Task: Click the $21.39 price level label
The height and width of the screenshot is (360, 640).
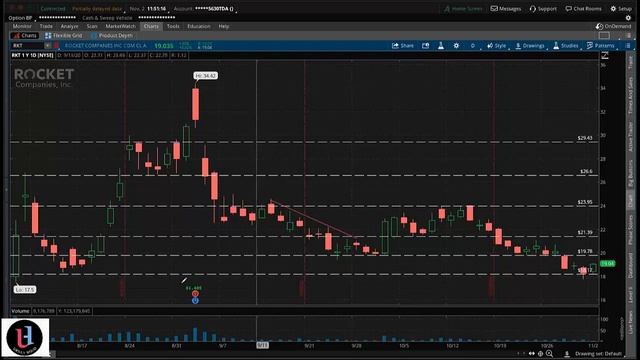Action: 585,232
